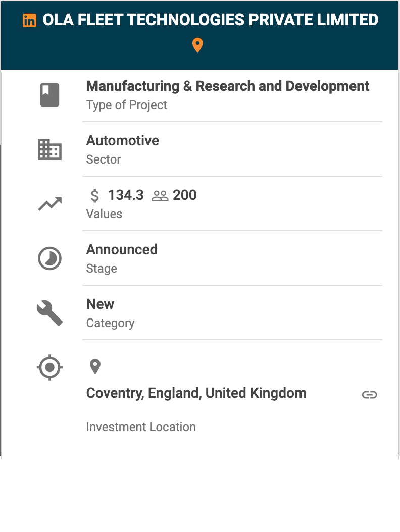Click the 134.3 investment value
This screenshot has height=532, width=400.
[x=126, y=195]
